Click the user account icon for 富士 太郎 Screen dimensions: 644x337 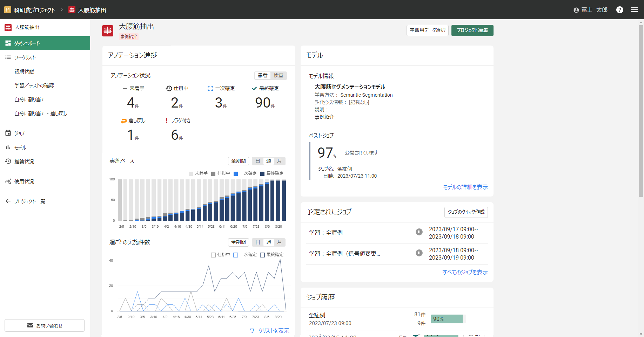tap(576, 10)
